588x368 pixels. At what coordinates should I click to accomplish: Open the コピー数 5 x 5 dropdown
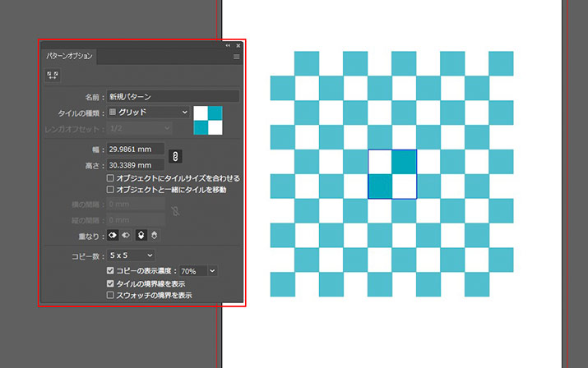[x=131, y=255]
